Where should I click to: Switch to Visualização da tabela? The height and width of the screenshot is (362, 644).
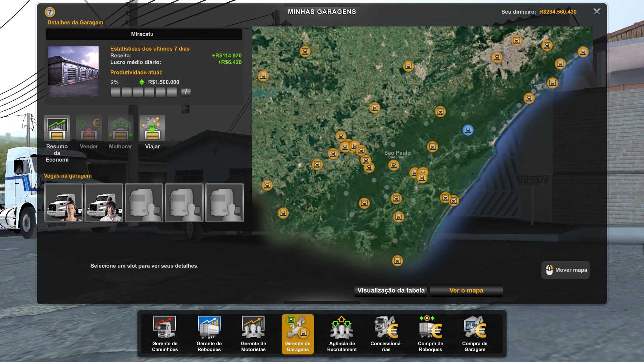(x=391, y=290)
